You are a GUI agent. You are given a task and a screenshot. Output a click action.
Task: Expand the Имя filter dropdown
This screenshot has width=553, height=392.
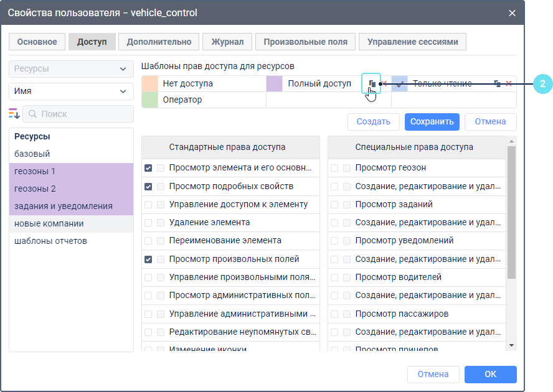point(71,91)
